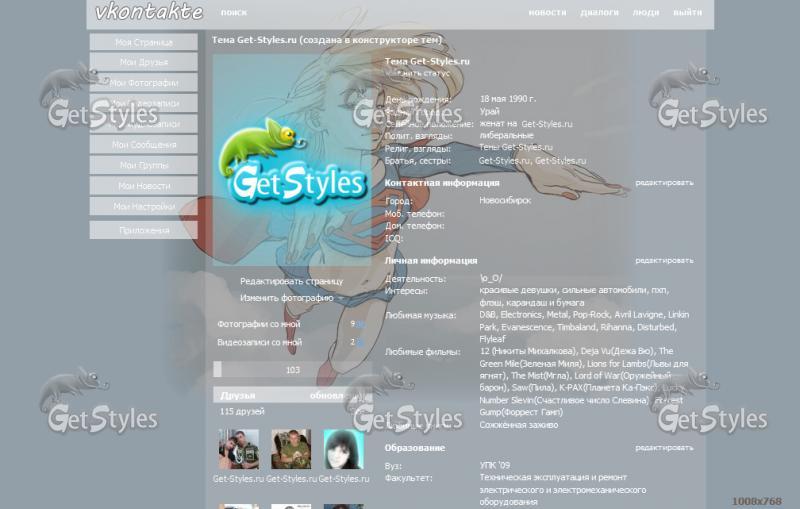Click birthday 18 мая 1990 г.
The image size is (800, 509).
click(x=508, y=99)
